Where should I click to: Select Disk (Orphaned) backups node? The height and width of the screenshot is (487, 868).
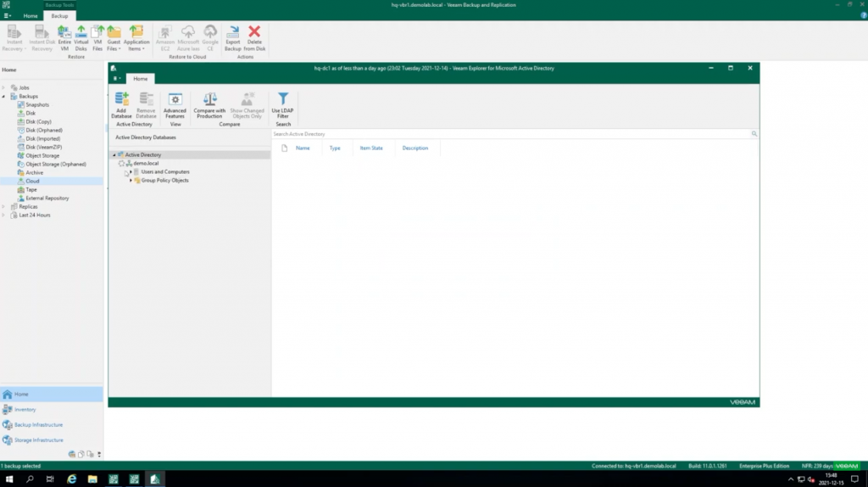[44, 130]
